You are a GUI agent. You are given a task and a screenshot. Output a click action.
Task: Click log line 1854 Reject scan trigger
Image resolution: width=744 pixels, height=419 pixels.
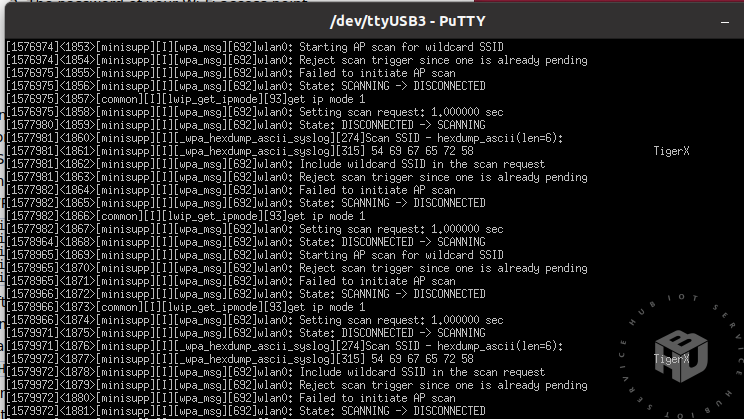[297, 60]
